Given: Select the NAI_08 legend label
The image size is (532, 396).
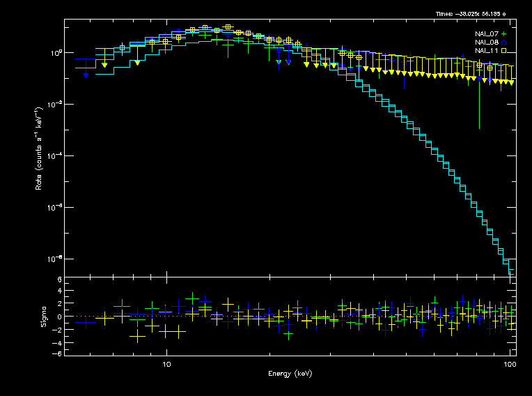Looking at the screenshot, I should (x=486, y=42).
